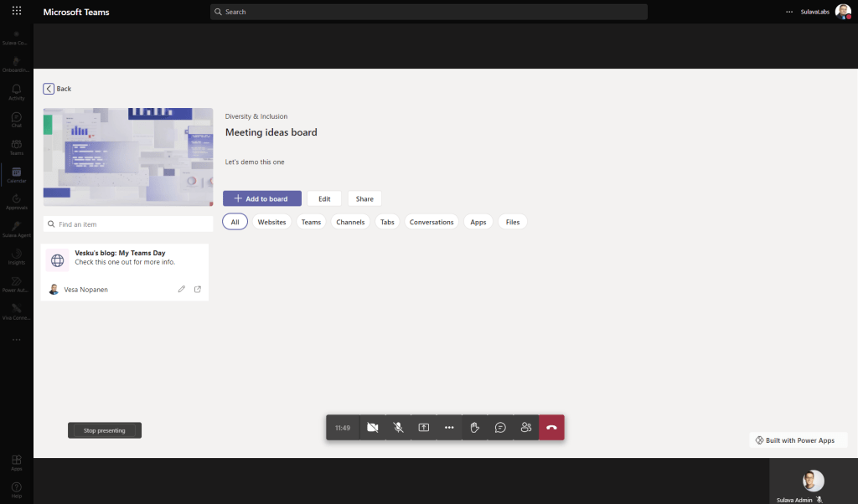Toggle the camera in the meeting toolbar
Viewport: 858px width, 504px height.
[x=373, y=428]
